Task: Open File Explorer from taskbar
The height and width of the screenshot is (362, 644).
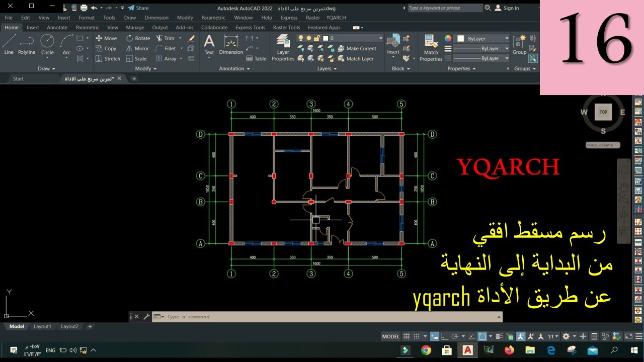Action: [530, 350]
